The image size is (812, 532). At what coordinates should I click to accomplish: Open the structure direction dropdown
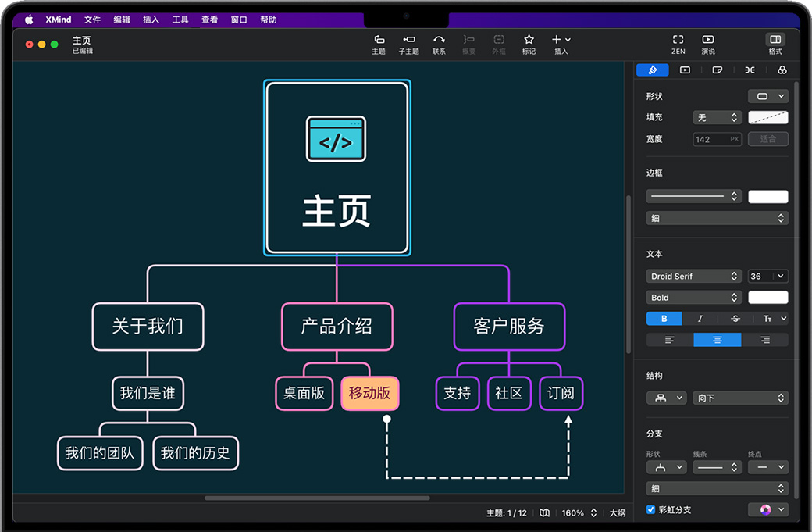(740, 398)
